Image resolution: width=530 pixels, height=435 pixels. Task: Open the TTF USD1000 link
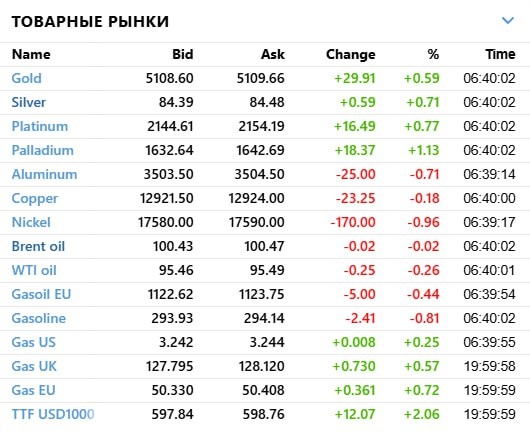point(53,414)
